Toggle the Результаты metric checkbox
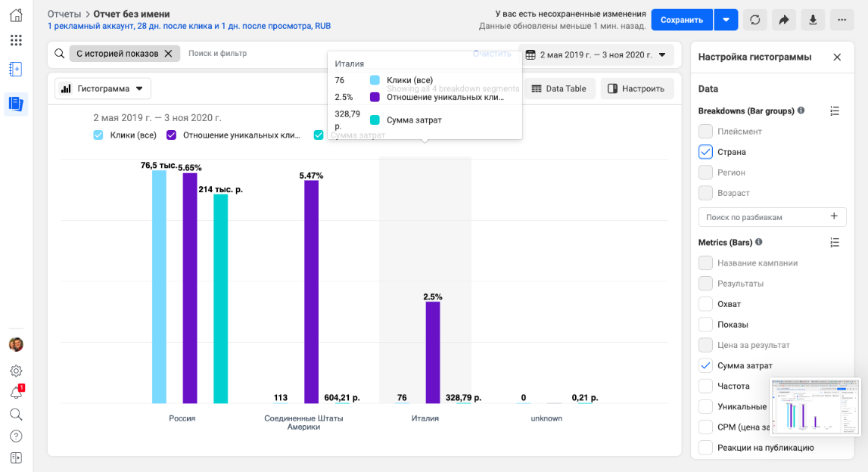This screenshot has width=868, height=472. point(705,284)
